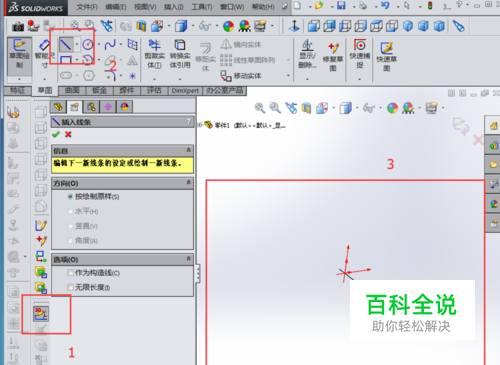Viewport: 500px width, 365px height.
Task: Open the DisplayManager tab icon
Action: (124, 107)
